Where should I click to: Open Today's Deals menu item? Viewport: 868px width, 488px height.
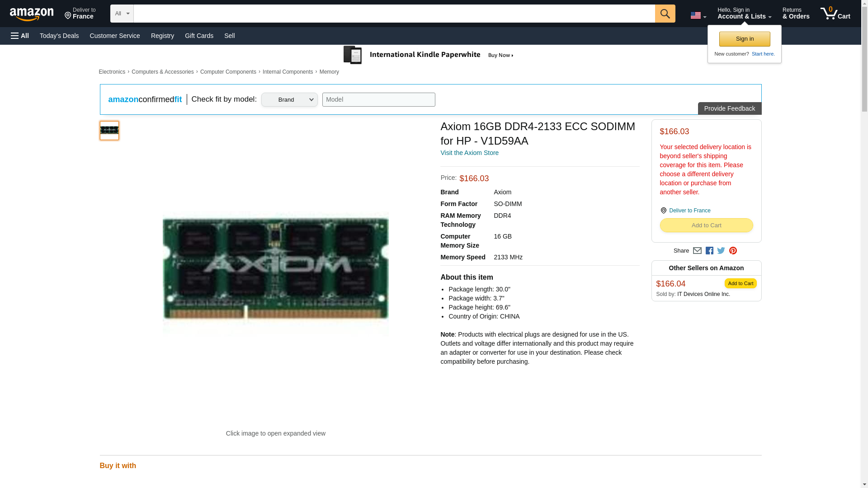click(59, 36)
